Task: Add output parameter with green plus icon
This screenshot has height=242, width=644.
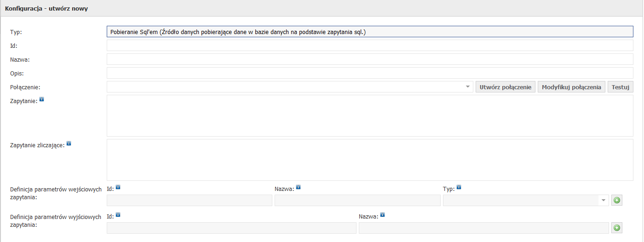Action: (x=617, y=228)
